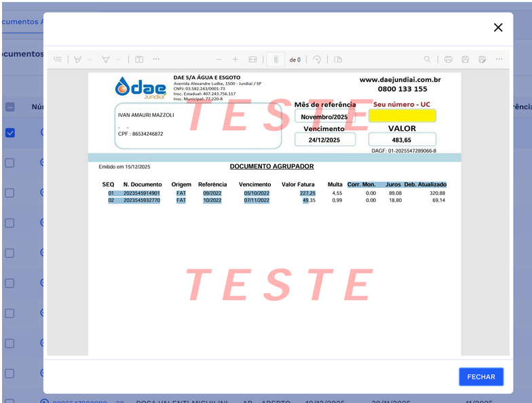Toggle the select-all header checkbox in background table
The height and width of the screenshot is (403, 532).
[9, 107]
